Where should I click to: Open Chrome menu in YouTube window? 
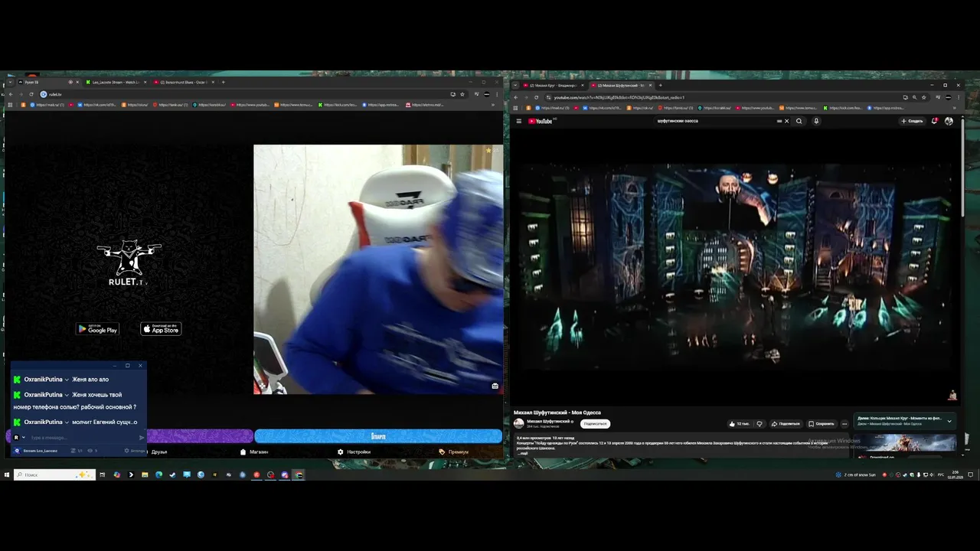pyautogui.click(x=959, y=97)
